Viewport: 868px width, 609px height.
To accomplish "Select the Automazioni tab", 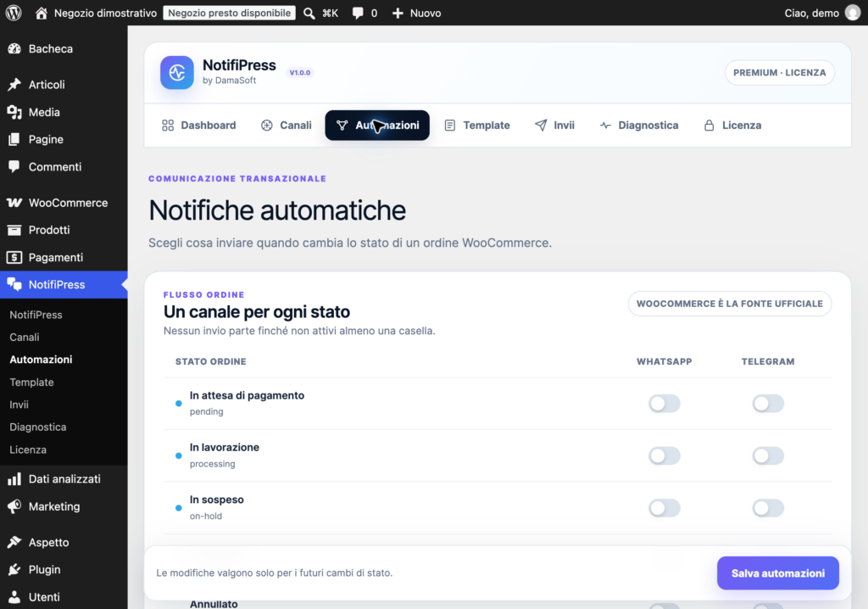I will point(377,126).
